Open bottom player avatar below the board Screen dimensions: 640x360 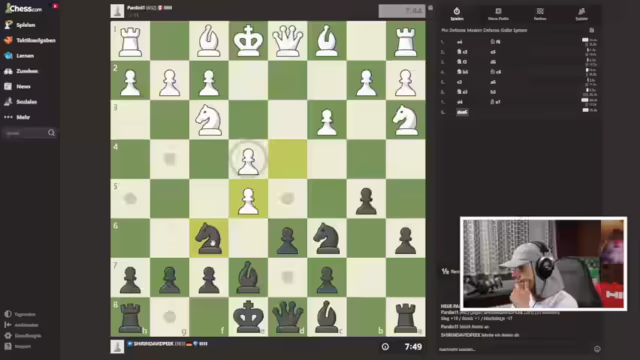click(x=117, y=347)
